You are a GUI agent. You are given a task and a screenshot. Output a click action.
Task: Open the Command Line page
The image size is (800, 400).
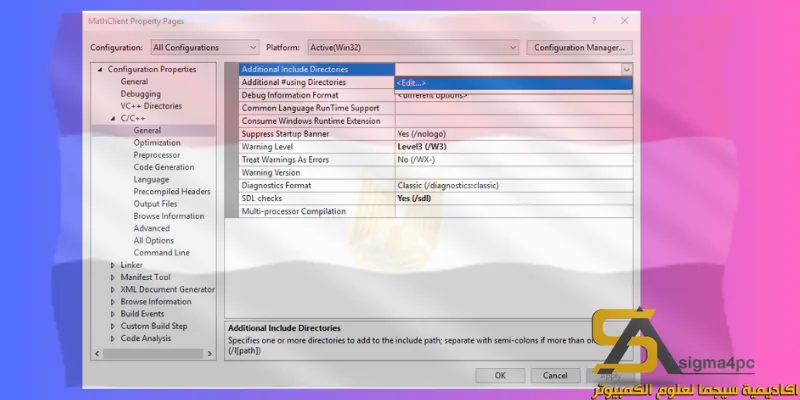pyautogui.click(x=161, y=253)
